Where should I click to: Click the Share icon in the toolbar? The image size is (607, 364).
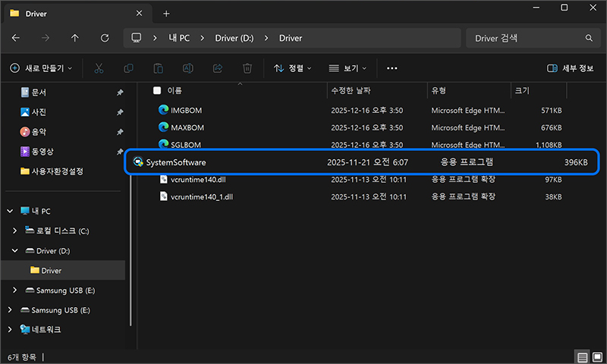(218, 68)
